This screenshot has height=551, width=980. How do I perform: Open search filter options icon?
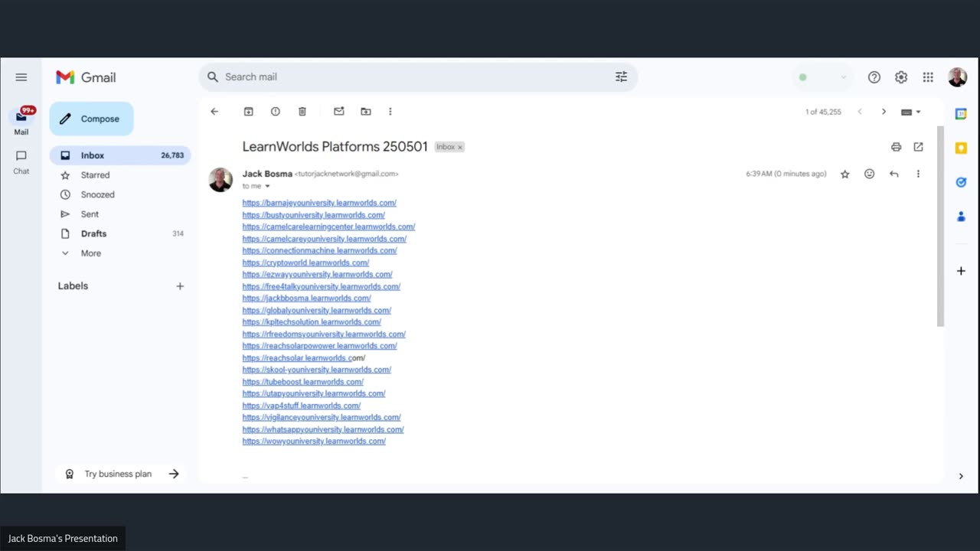[621, 77]
